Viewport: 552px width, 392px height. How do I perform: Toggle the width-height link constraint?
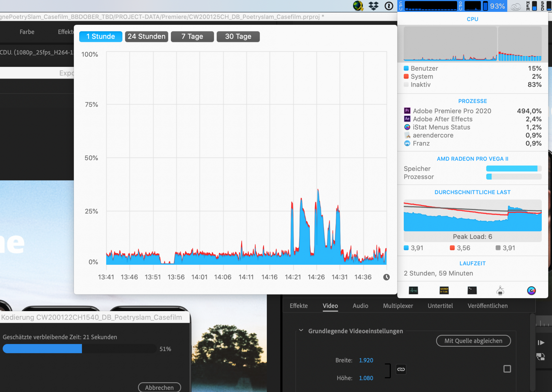401,369
